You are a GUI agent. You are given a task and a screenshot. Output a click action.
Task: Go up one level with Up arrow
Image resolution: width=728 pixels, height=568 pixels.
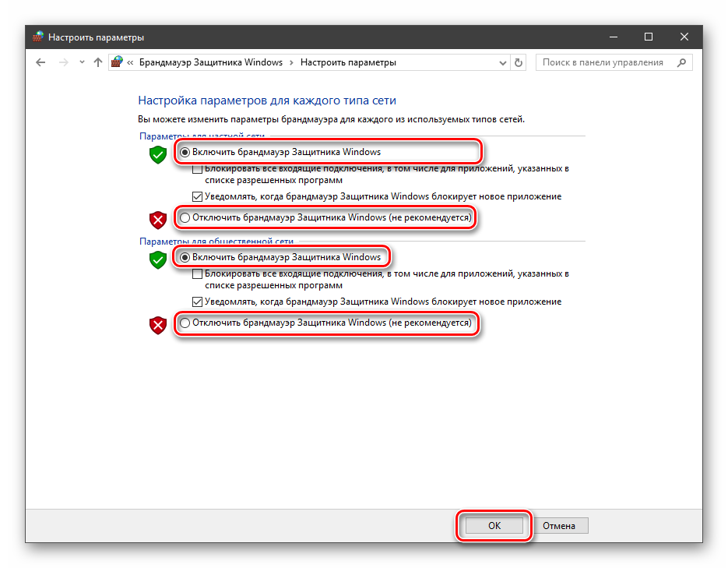(x=97, y=62)
